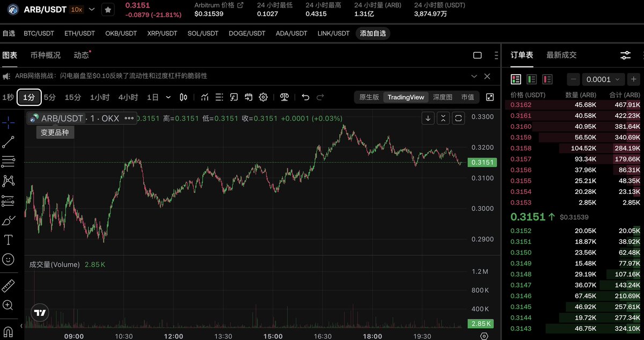Switch to the 币种概况 tab
This screenshot has width=644, height=340.
pyautogui.click(x=46, y=55)
